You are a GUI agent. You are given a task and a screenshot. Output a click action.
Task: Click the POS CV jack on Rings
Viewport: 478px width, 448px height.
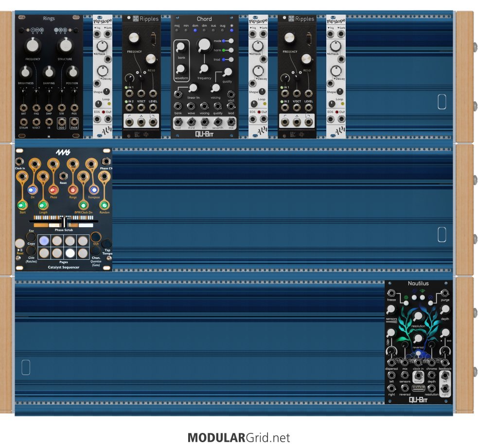74,108
